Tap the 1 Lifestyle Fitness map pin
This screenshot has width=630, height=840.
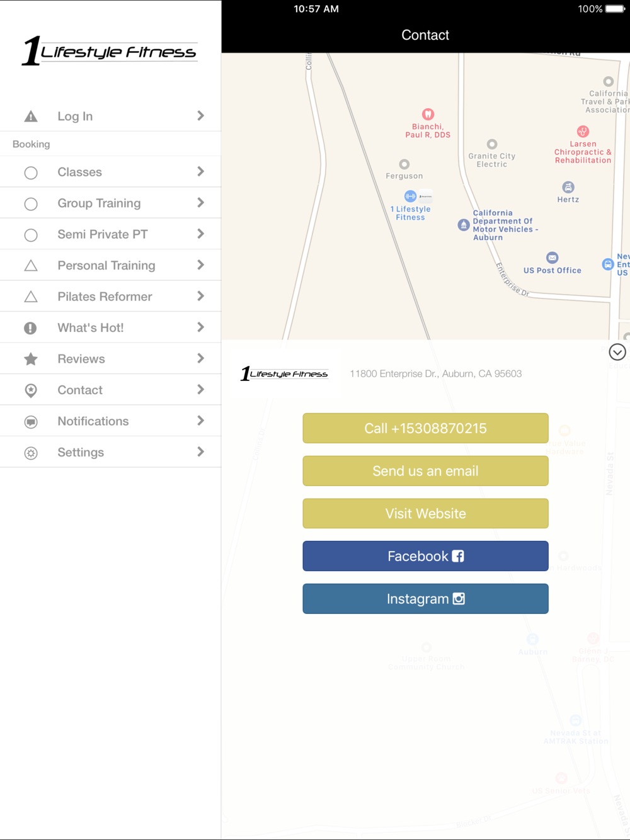(410, 196)
